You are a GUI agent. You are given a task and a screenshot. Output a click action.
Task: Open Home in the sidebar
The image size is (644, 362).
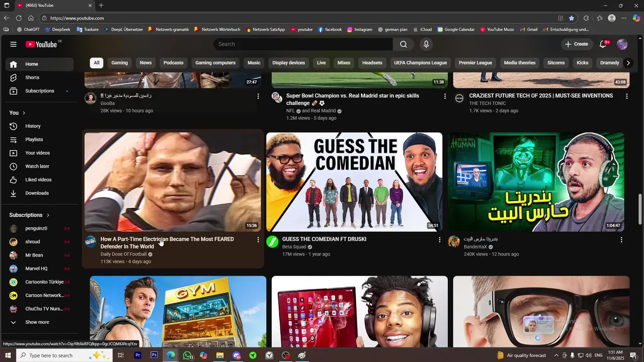[39, 64]
